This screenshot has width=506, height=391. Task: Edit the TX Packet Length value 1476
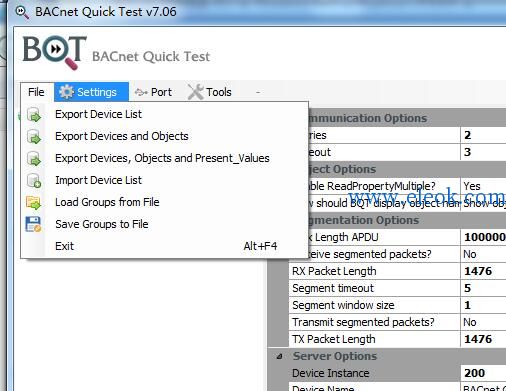[x=483, y=339]
